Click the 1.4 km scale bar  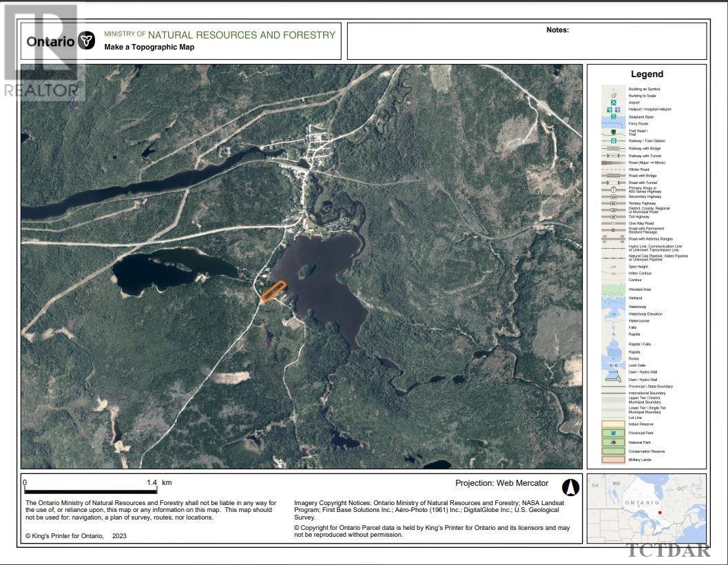coord(91,491)
